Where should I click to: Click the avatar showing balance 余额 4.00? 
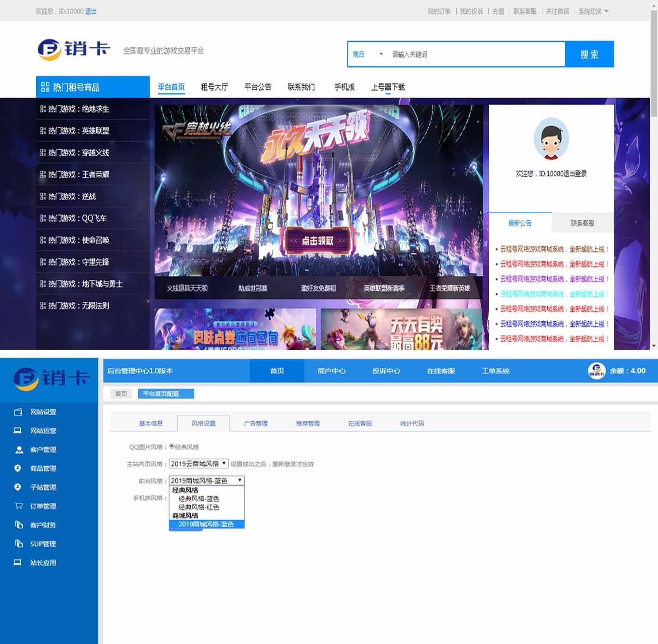coord(596,371)
